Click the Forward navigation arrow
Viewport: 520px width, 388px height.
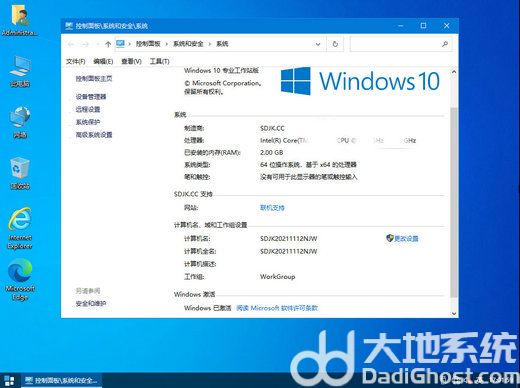click(85, 44)
